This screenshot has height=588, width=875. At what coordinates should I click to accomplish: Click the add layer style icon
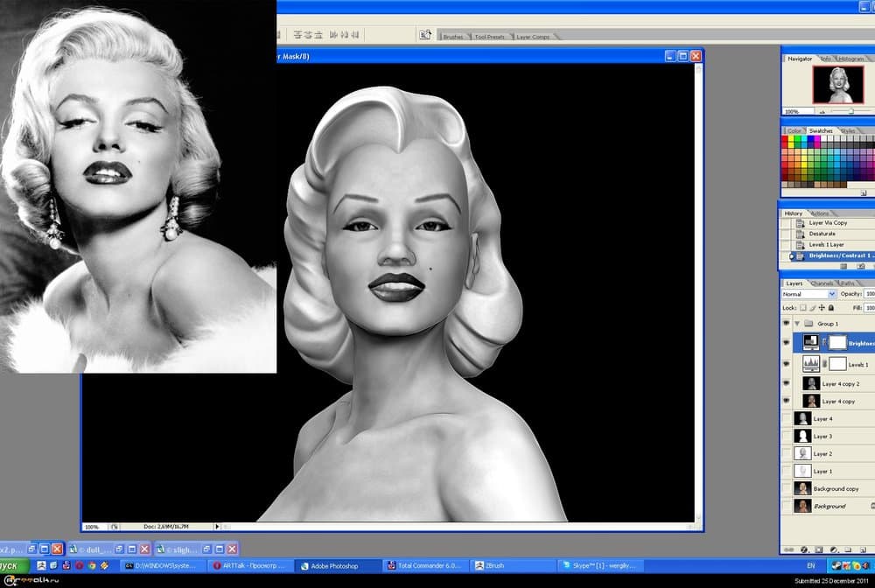coord(802,549)
